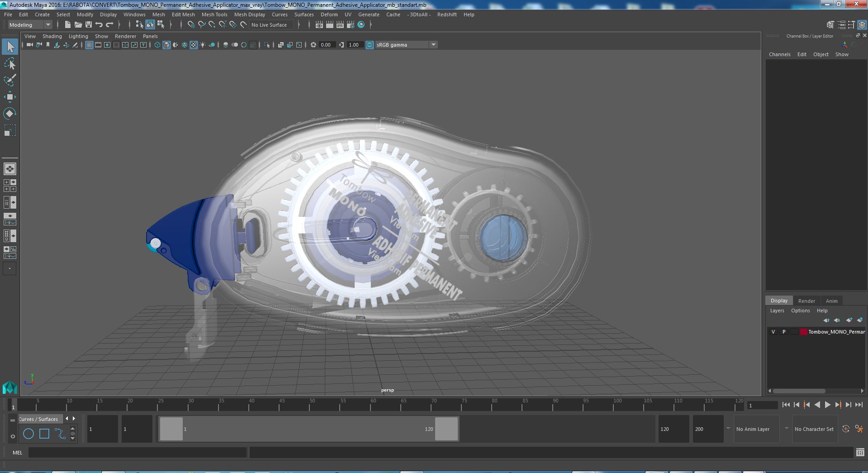868x473 pixels.
Task: Open Options menu in Layer Editor
Action: point(801,311)
